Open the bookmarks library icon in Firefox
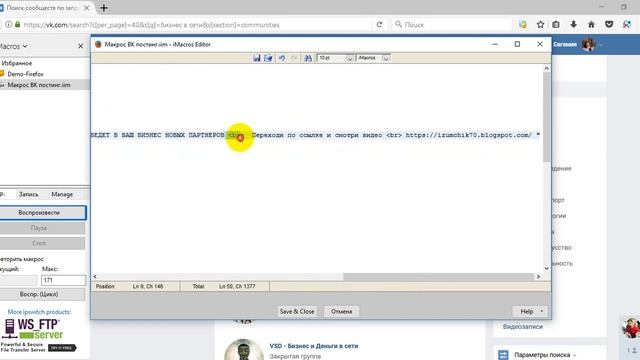Viewport: 640px width, 360px height. (x=556, y=24)
